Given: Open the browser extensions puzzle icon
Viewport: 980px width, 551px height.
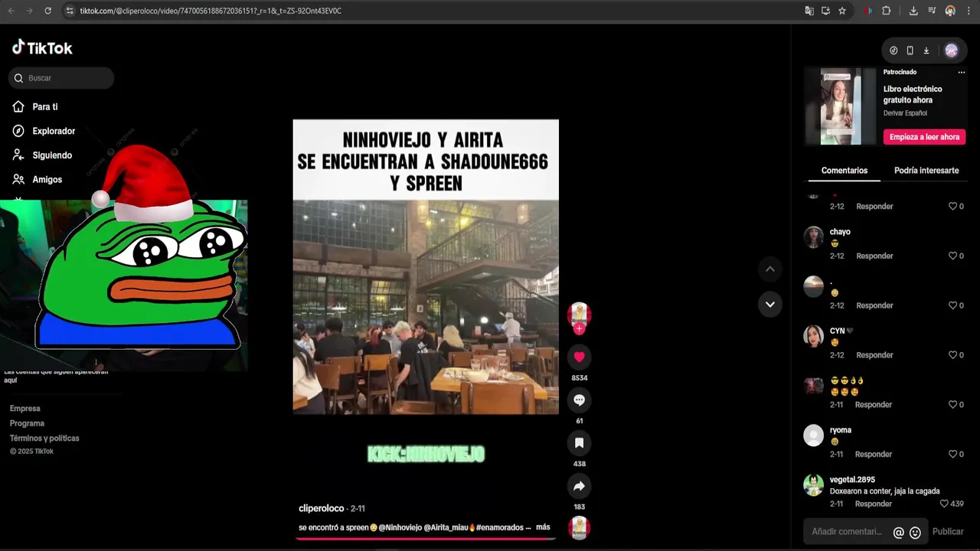Looking at the screenshot, I should pos(887,11).
